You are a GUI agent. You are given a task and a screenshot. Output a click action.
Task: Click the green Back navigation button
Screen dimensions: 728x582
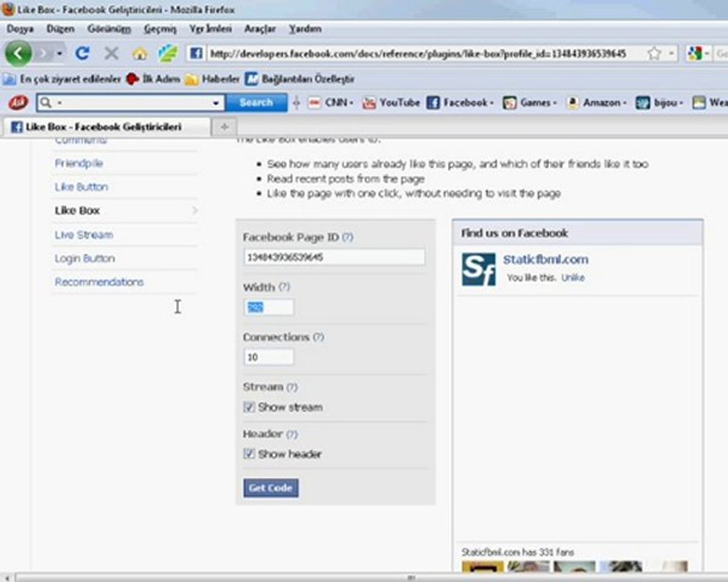point(18,53)
